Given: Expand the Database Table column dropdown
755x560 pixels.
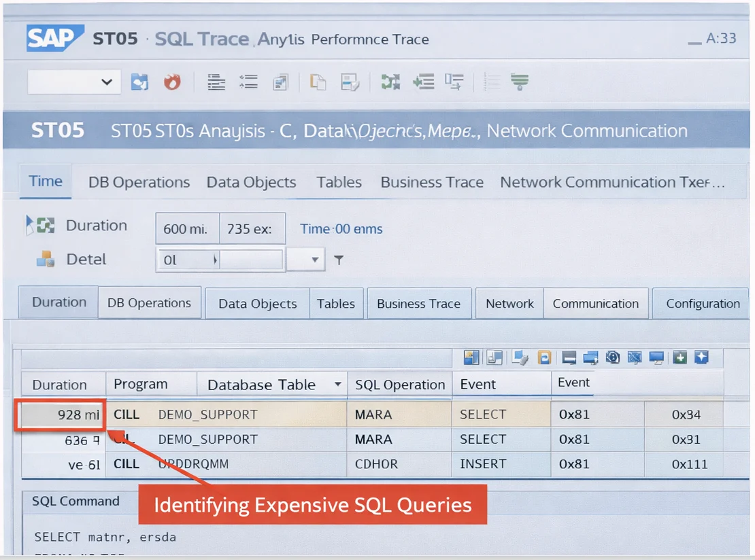Looking at the screenshot, I should pos(337,385).
